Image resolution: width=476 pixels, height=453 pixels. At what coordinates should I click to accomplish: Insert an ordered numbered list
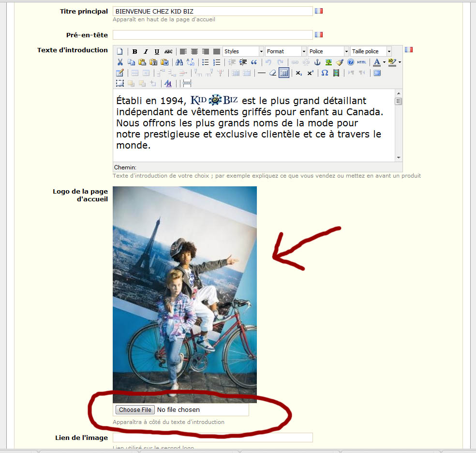(216, 62)
